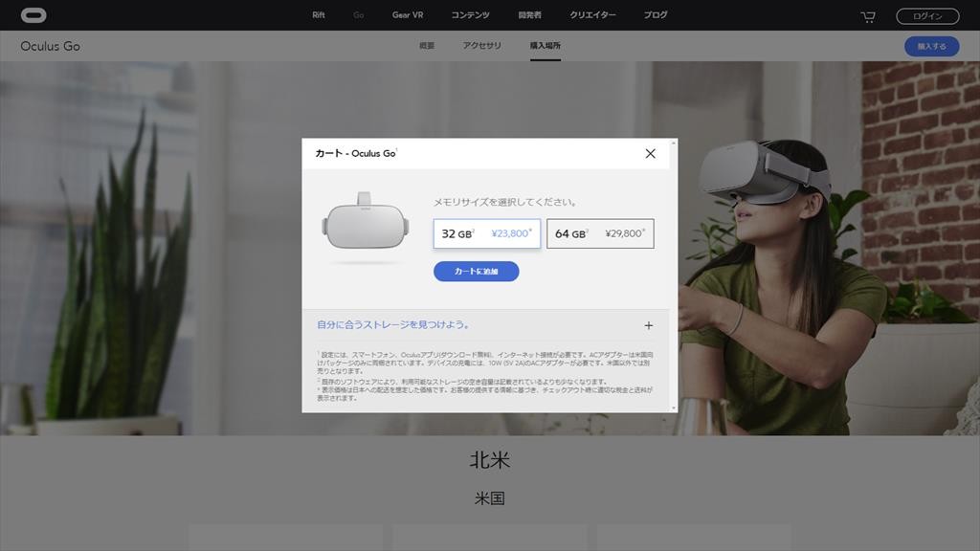Click the Oculus Go headset thumbnail
This screenshot has height=551, width=980.
tap(366, 221)
